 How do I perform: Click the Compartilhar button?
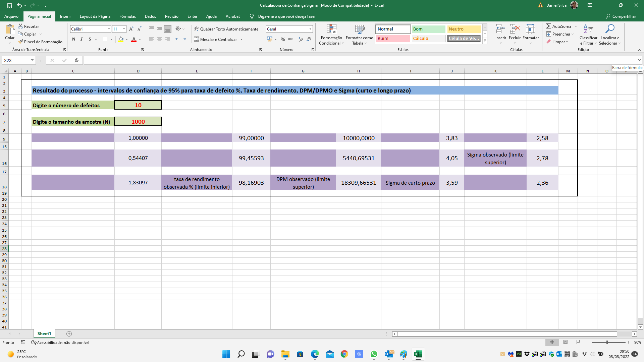tap(621, 16)
